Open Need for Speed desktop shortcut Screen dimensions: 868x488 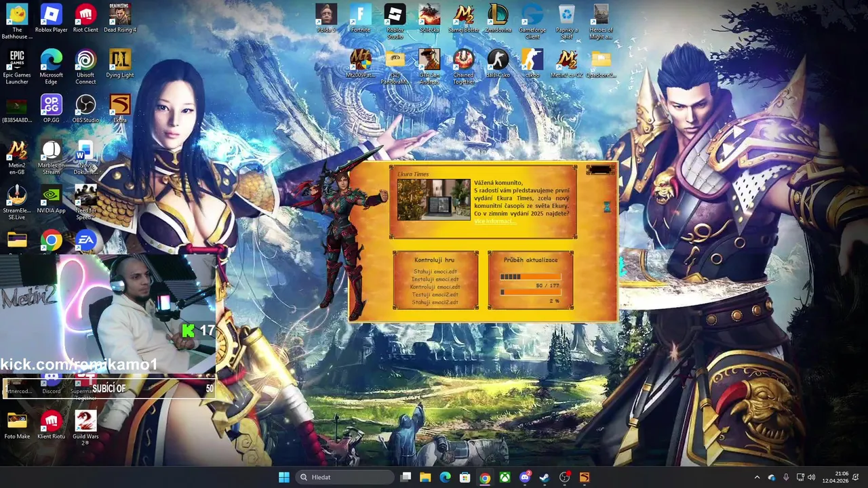(x=85, y=203)
